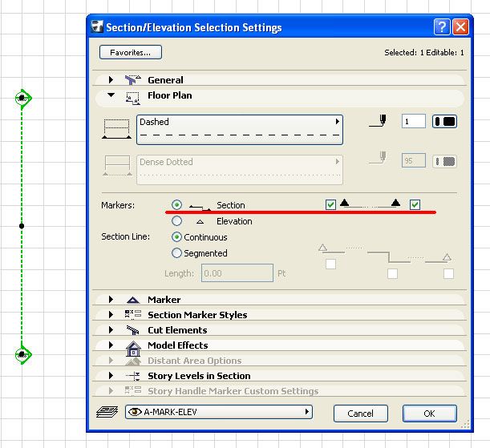The image size is (490, 448).
Task: Confirm settings with the OK button
Action: (429, 414)
